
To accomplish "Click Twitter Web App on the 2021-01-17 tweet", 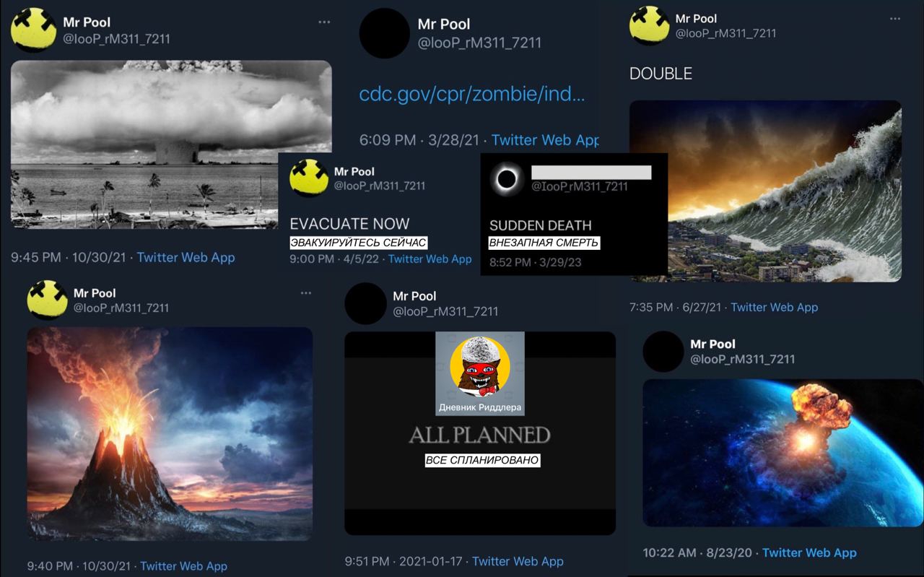I will [518, 561].
